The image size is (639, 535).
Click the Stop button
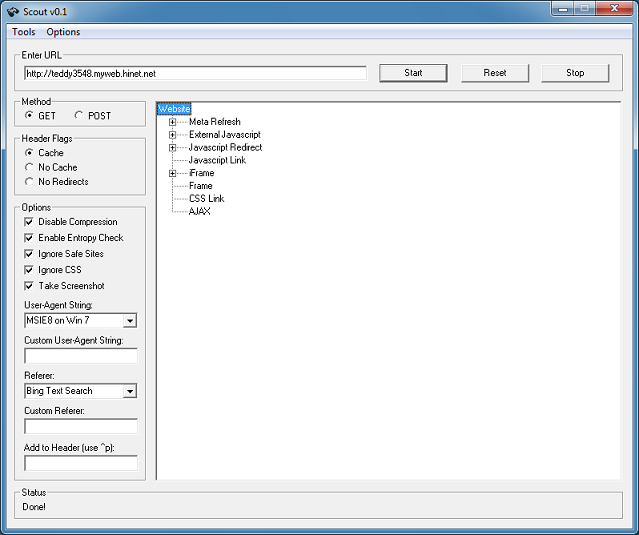pyautogui.click(x=575, y=73)
